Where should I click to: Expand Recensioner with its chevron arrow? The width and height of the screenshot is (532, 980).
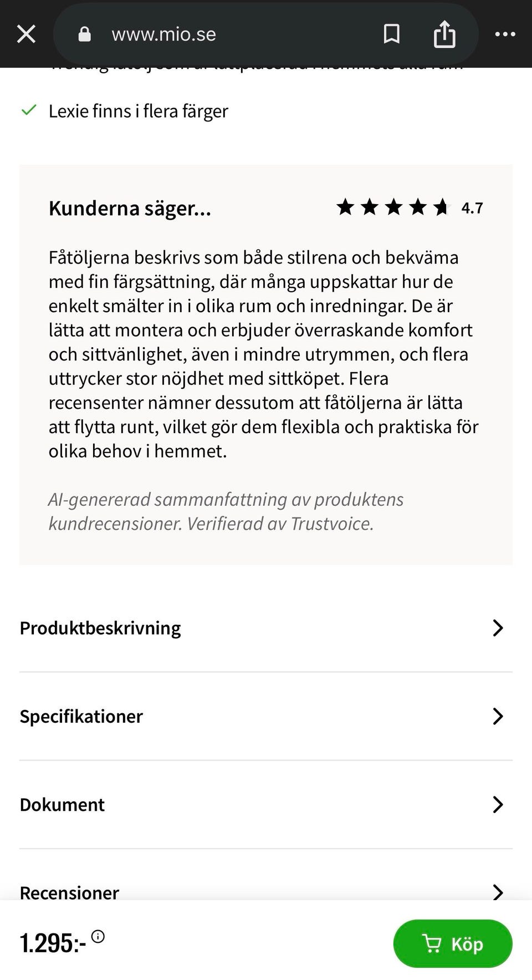pyautogui.click(x=498, y=892)
